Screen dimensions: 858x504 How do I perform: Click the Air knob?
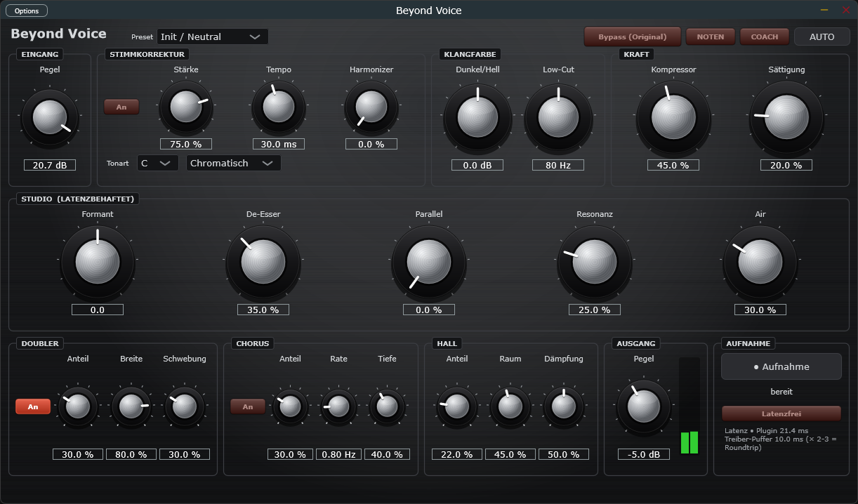[760, 262]
